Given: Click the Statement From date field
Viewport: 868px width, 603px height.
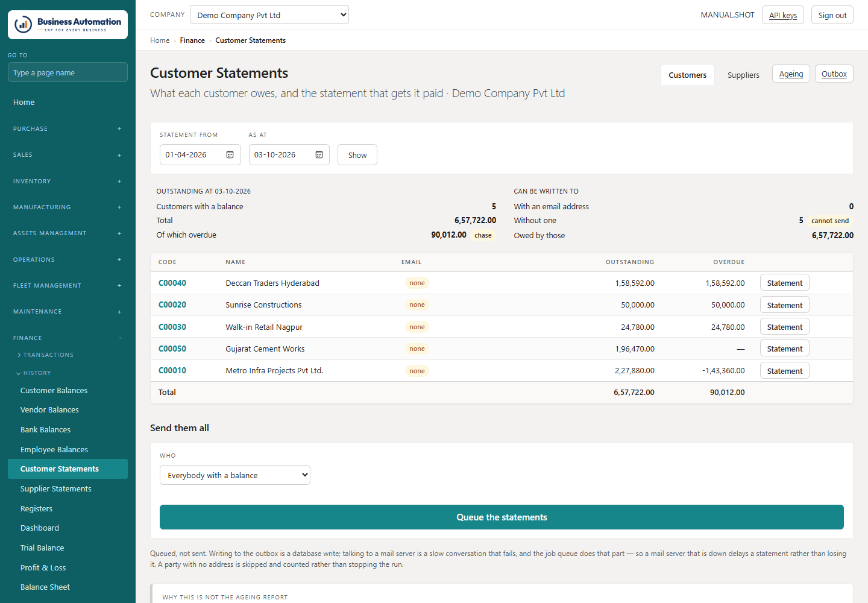Looking at the screenshot, I should 200,155.
